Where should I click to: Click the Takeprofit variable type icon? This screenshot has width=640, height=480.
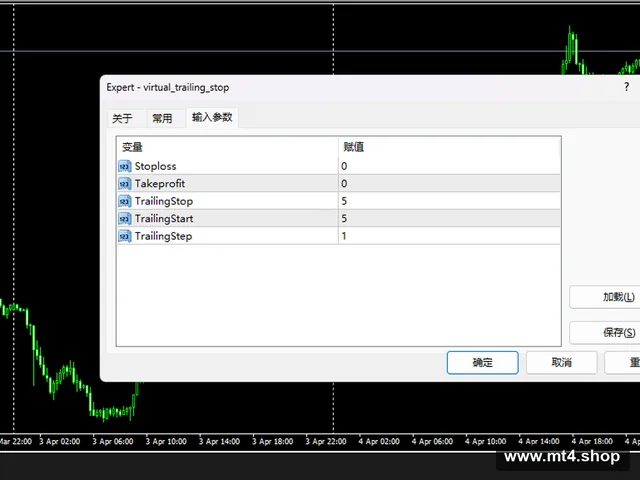coord(125,184)
